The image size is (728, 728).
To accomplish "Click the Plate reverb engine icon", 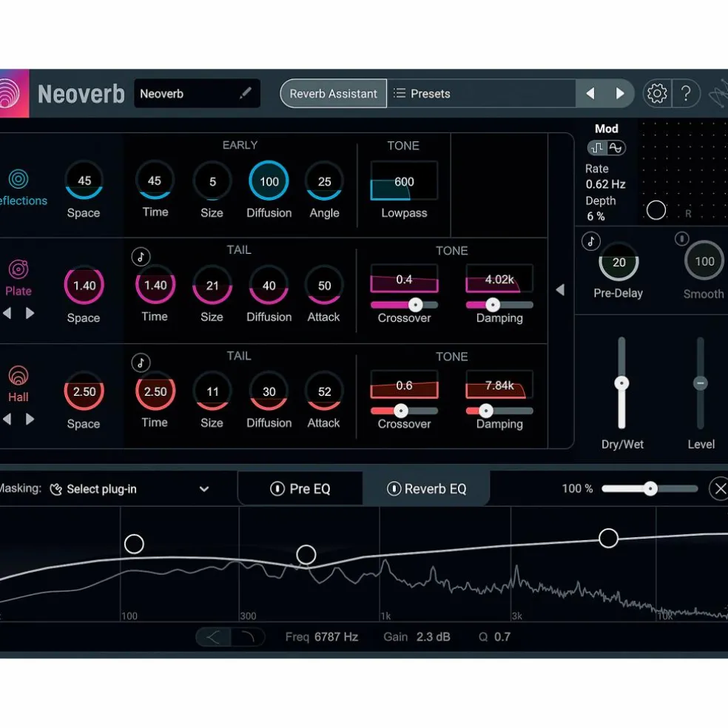I will [x=18, y=269].
